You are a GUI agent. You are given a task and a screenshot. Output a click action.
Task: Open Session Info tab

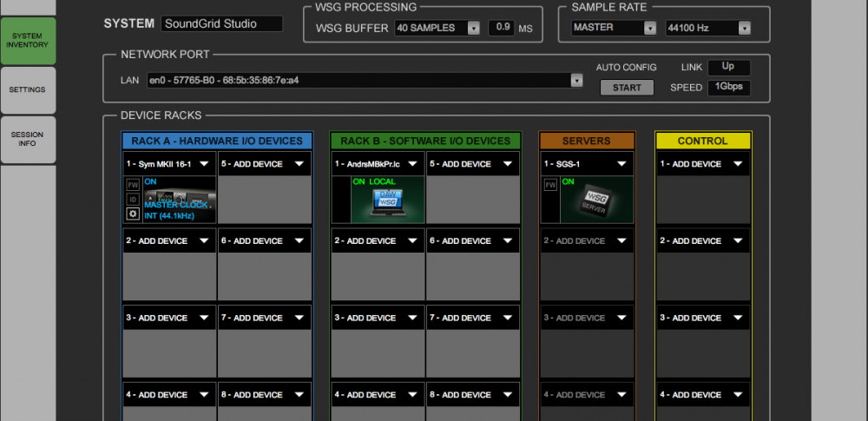(28, 139)
